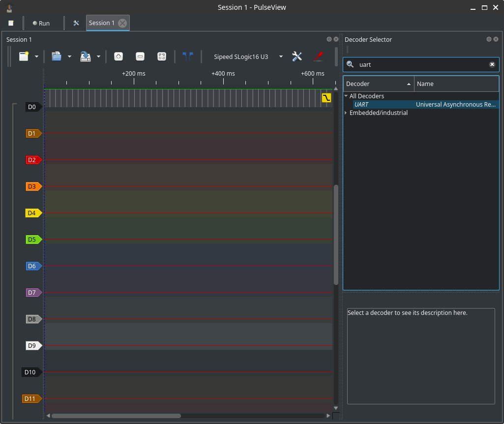Select the UART decoder entry
Screen dimensions: 504x424
point(361,105)
